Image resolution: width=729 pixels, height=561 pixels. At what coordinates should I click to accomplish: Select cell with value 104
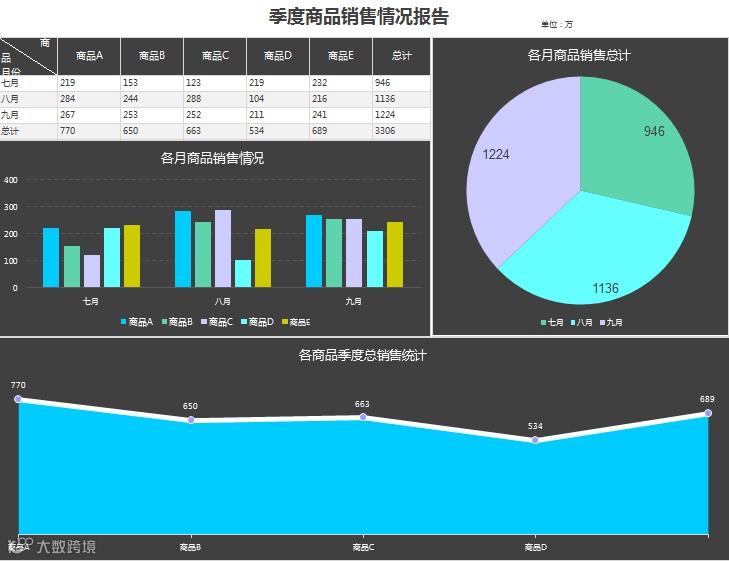coord(278,99)
